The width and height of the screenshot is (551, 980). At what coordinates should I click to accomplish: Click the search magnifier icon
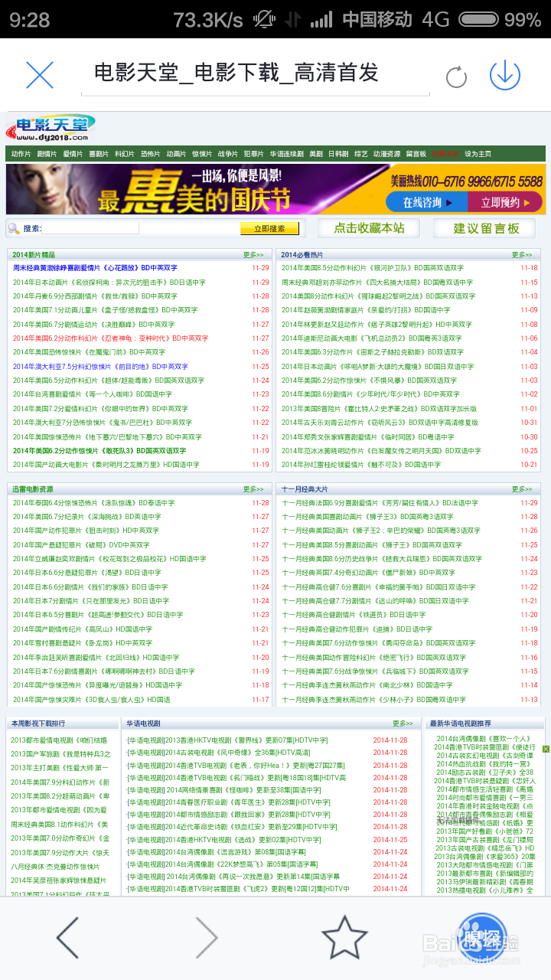[14, 228]
